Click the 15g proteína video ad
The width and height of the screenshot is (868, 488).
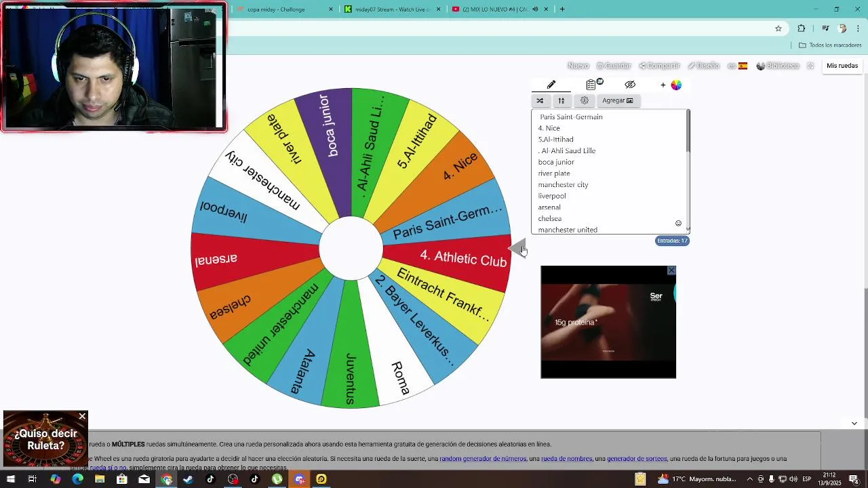tap(608, 322)
